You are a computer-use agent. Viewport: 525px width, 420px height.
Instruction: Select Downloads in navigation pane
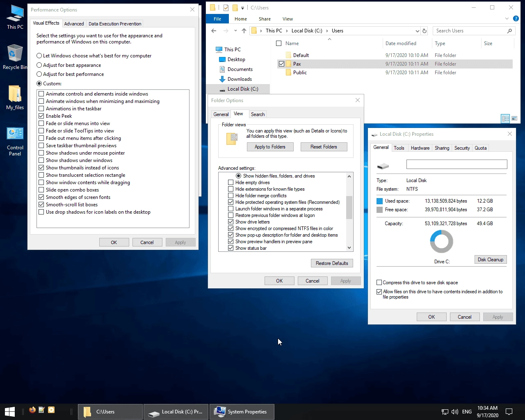tap(240, 79)
